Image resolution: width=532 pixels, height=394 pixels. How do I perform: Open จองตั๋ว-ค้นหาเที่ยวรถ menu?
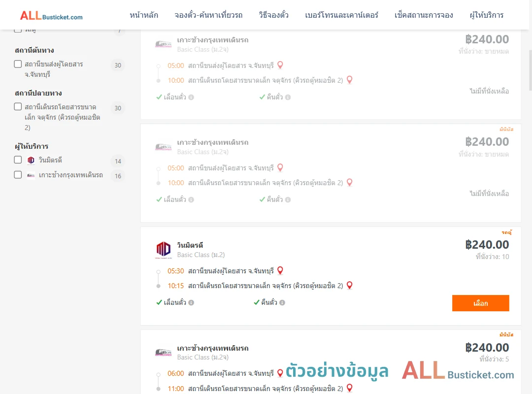tap(209, 15)
